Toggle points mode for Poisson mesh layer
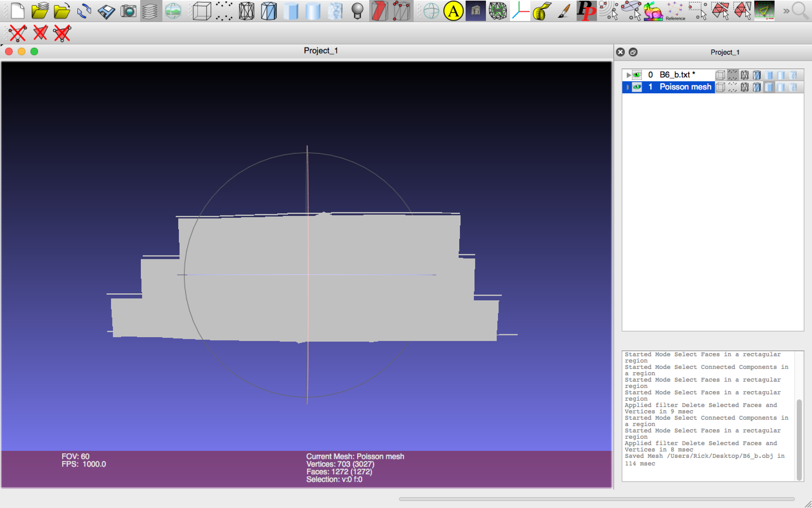 point(732,87)
